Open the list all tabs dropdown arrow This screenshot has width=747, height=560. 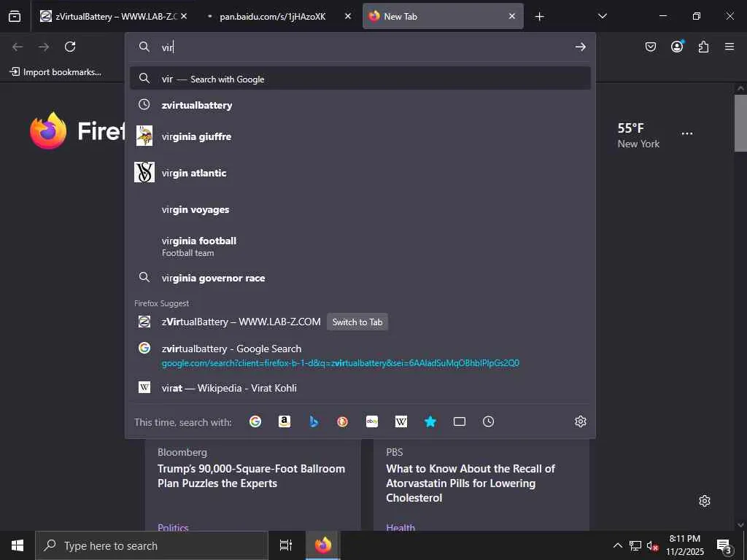[603, 16]
